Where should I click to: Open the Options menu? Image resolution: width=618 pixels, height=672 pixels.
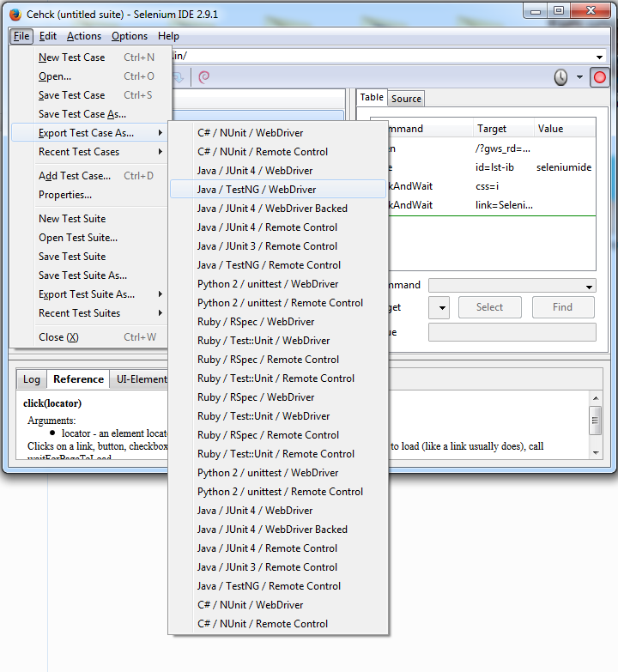(130, 36)
